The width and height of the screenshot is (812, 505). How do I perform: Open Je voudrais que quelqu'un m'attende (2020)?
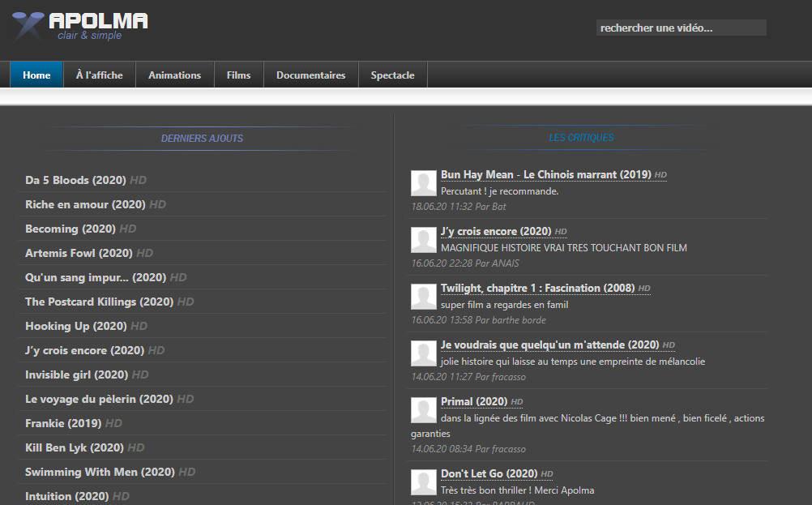point(550,345)
